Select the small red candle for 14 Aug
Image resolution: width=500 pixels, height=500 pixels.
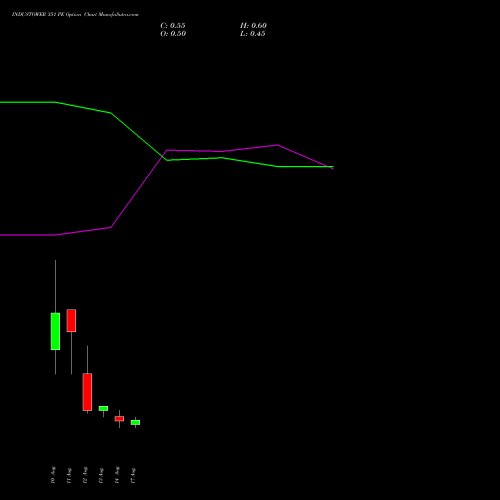click(119, 419)
